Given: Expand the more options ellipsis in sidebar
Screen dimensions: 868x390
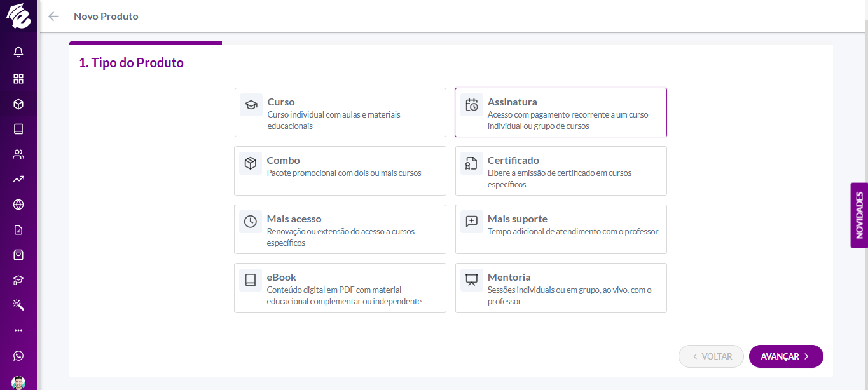Looking at the screenshot, I should tap(18, 330).
